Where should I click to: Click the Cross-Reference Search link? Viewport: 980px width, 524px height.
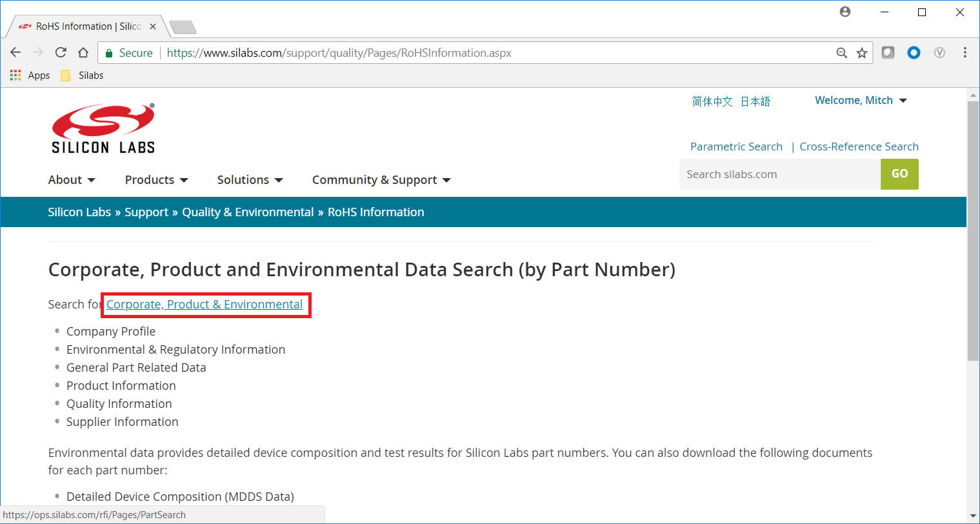point(859,146)
